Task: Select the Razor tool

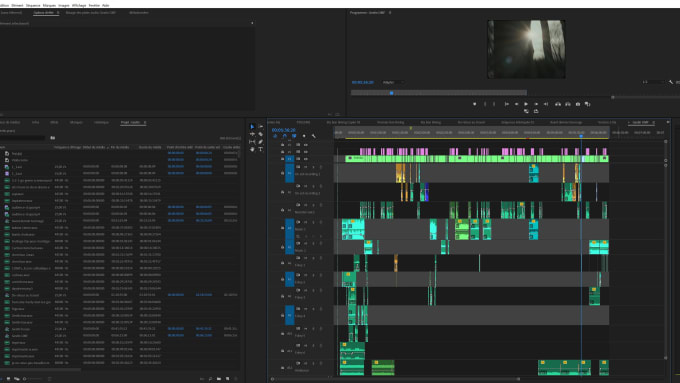Action: click(x=261, y=134)
